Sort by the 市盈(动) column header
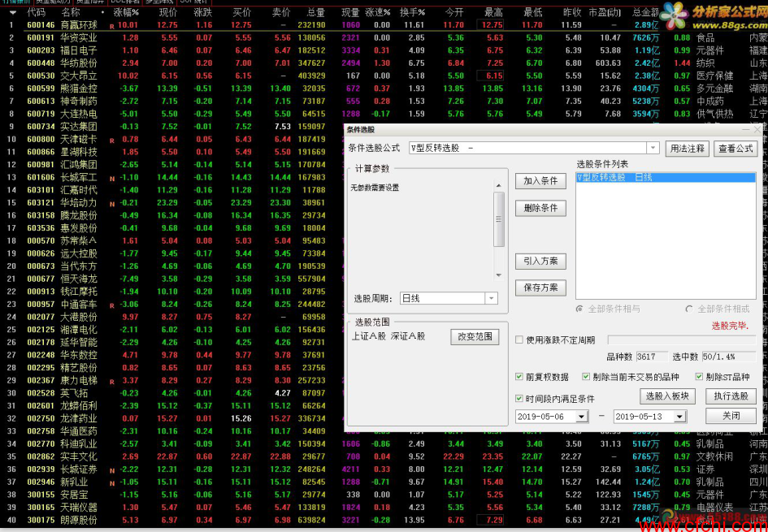 click(x=605, y=12)
